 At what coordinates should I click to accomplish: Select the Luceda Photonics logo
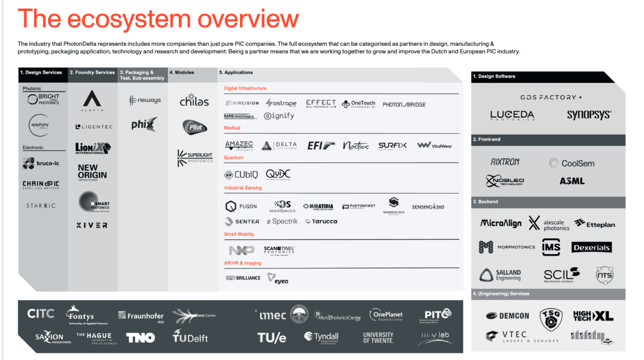click(512, 115)
